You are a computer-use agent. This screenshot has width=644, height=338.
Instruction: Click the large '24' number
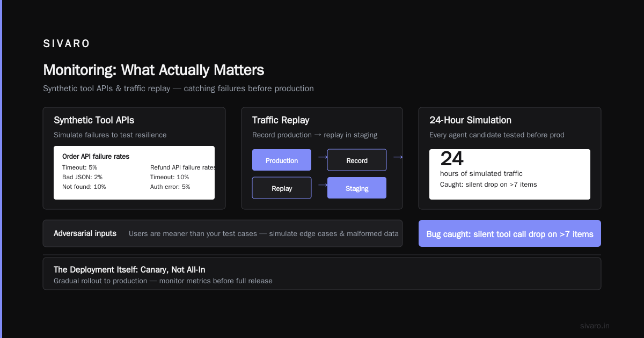tap(452, 159)
